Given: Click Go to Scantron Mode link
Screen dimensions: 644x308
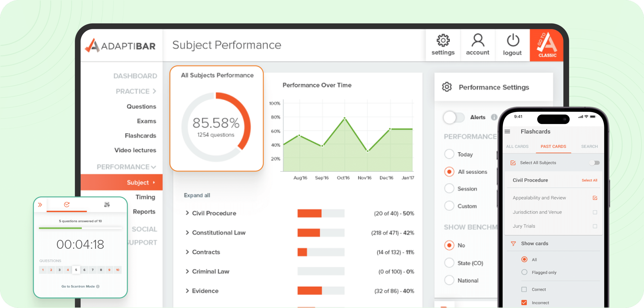Looking at the screenshot, I should click(x=78, y=286).
